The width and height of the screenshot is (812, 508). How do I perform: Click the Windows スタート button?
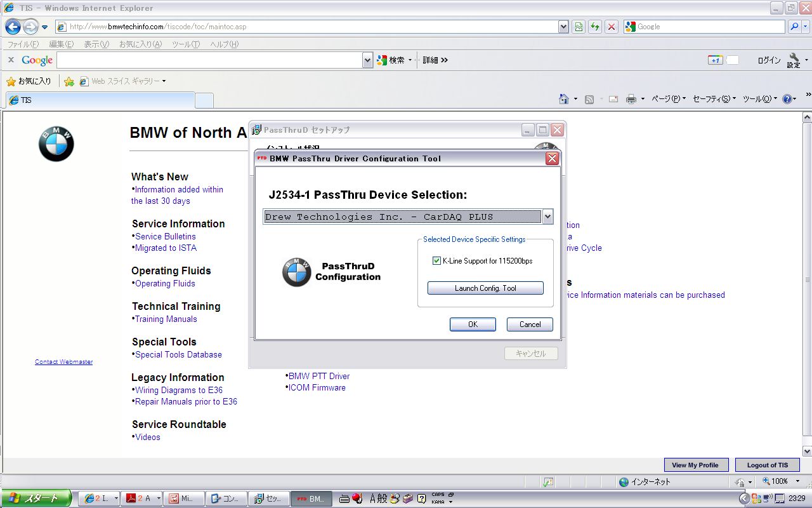(x=36, y=498)
